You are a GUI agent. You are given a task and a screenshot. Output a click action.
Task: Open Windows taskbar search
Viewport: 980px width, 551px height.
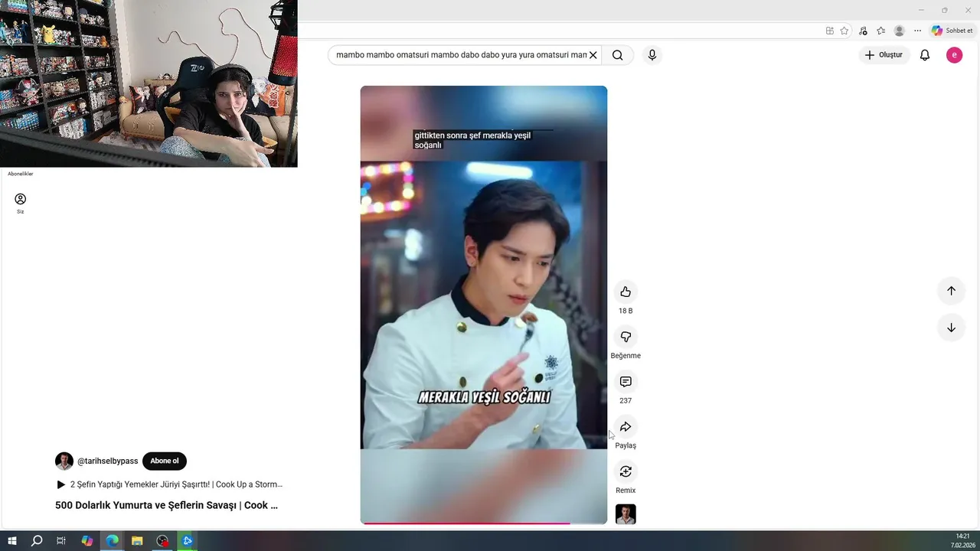[x=37, y=540]
